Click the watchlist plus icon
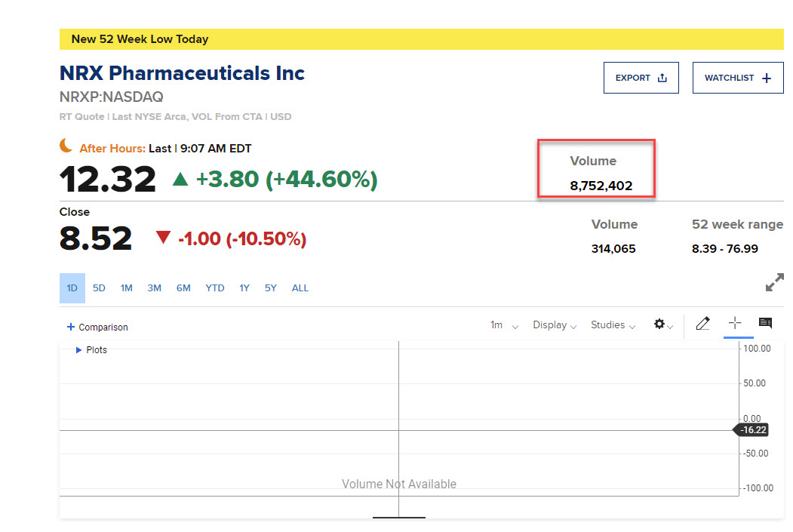Screen dimensions: 793x532 [767, 78]
